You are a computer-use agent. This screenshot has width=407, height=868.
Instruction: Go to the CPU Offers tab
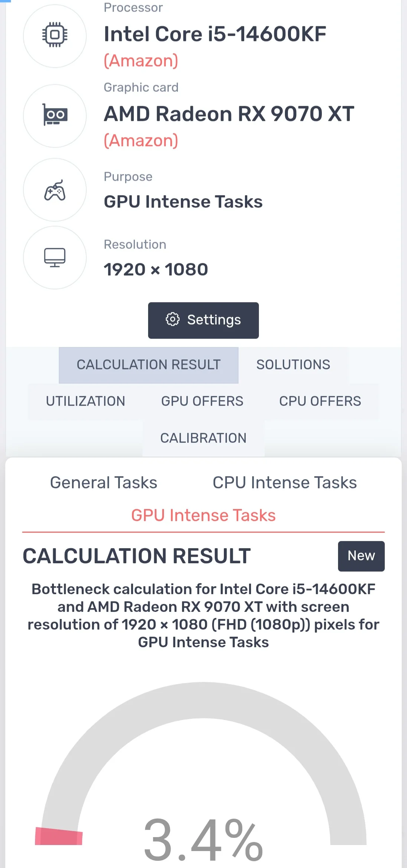tap(320, 401)
